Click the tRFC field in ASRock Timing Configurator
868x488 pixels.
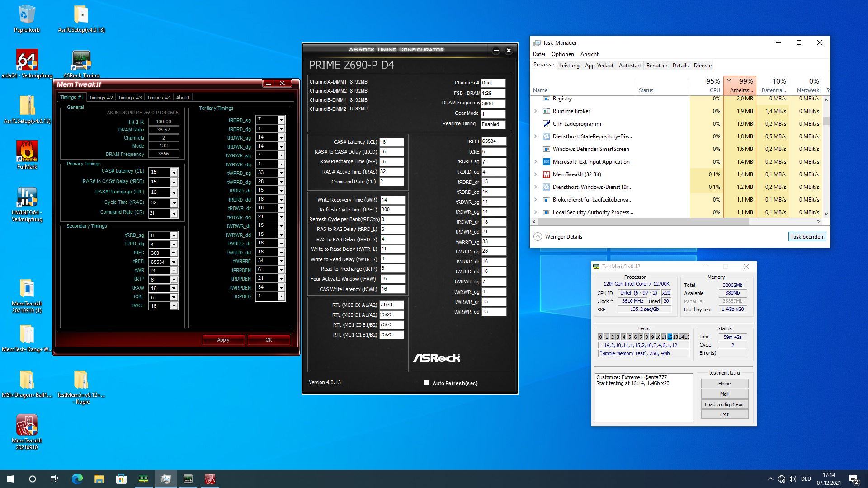coord(392,210)
